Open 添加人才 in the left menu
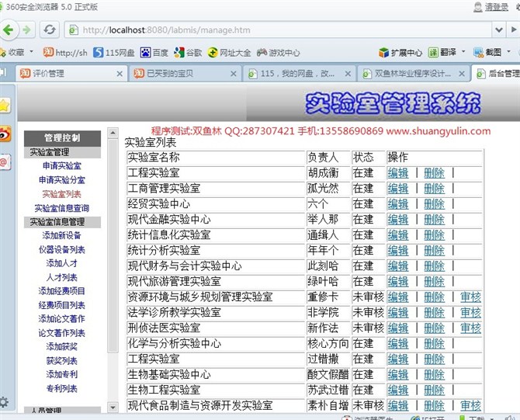Viewport: 520px width, 420px height. [x=62, y=263]
